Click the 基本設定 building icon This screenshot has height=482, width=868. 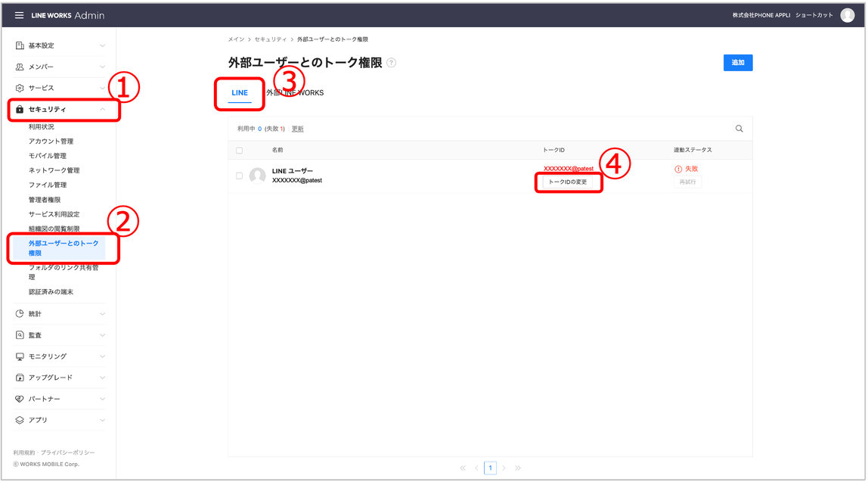pos(20,45)
